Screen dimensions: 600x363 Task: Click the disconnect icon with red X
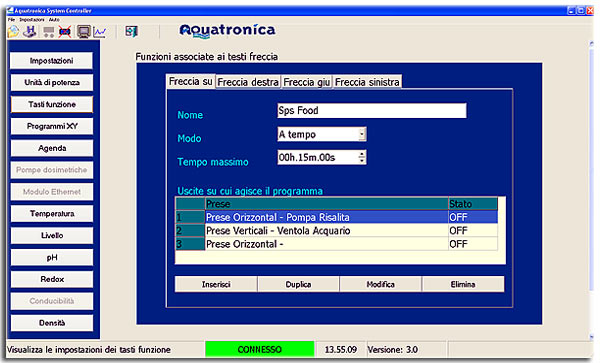[x=65, y=32]
